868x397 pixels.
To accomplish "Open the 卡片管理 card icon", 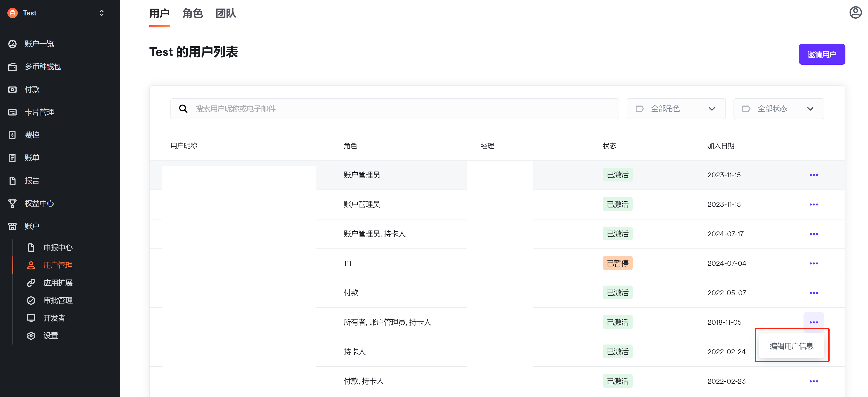I will coord(12,112).
